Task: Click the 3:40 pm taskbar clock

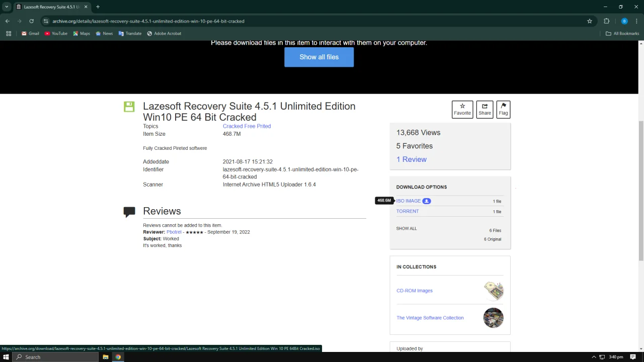Action: pos(616,357)
